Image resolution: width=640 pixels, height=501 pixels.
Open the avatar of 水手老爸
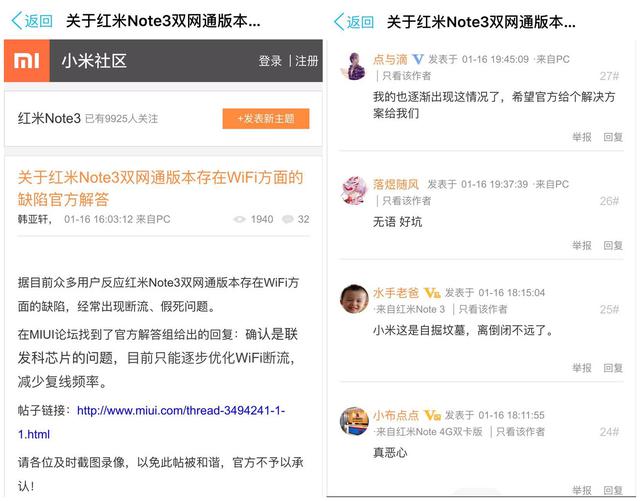pyautogui.click(x=354, y=299)
